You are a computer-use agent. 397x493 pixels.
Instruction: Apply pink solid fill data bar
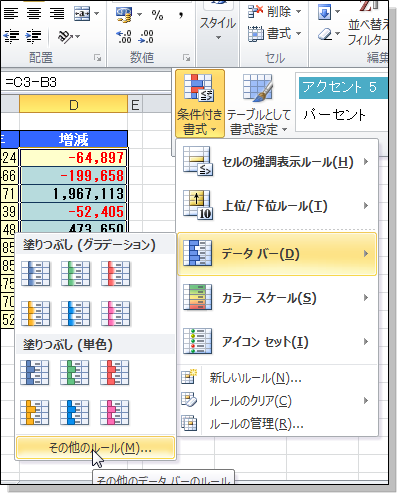tap(115, 413)
